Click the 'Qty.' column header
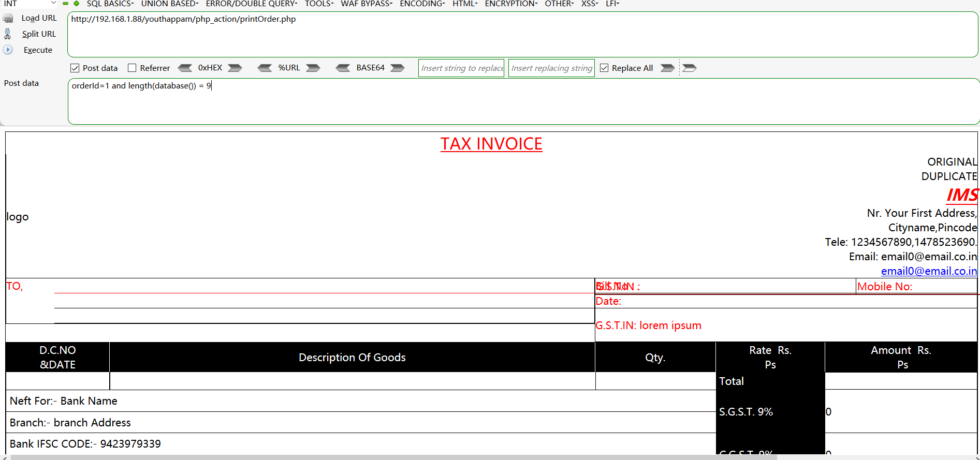This screenshot has height=460, width=980. click(655, 357)
